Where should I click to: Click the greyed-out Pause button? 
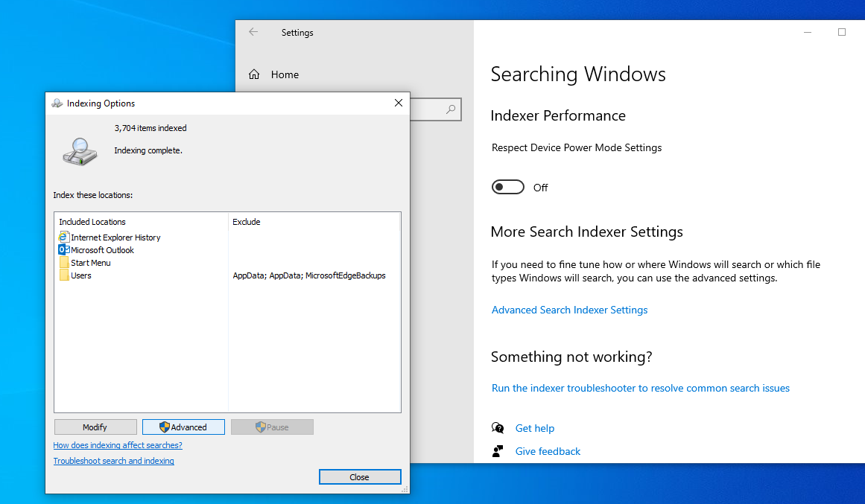272,427
